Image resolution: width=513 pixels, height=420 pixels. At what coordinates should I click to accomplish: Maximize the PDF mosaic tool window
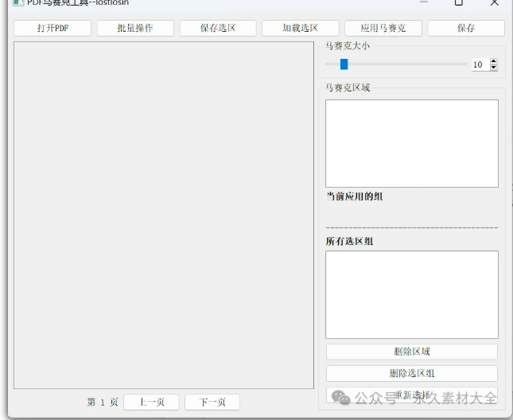coord(458,2)
